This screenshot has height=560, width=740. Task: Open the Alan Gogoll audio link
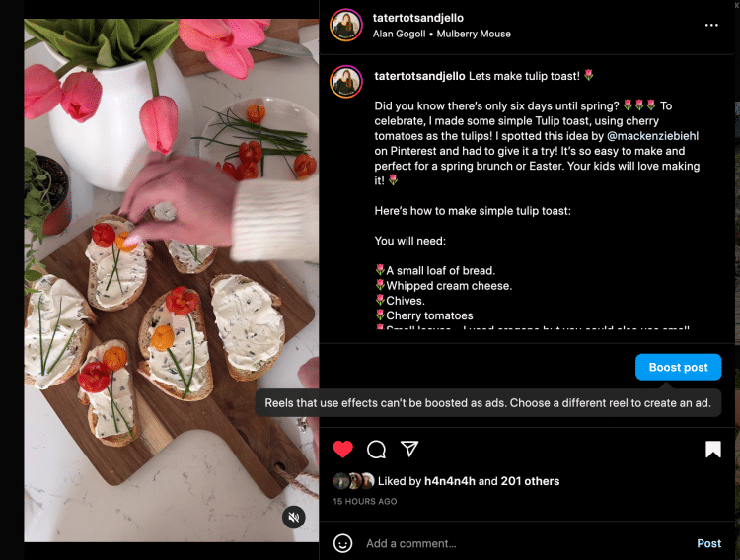pos(399,34)
